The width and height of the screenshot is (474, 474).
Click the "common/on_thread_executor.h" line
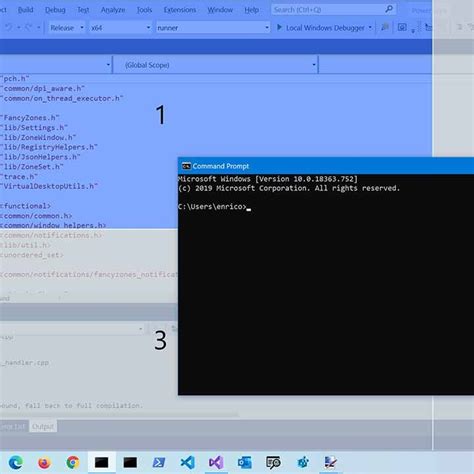62,98
